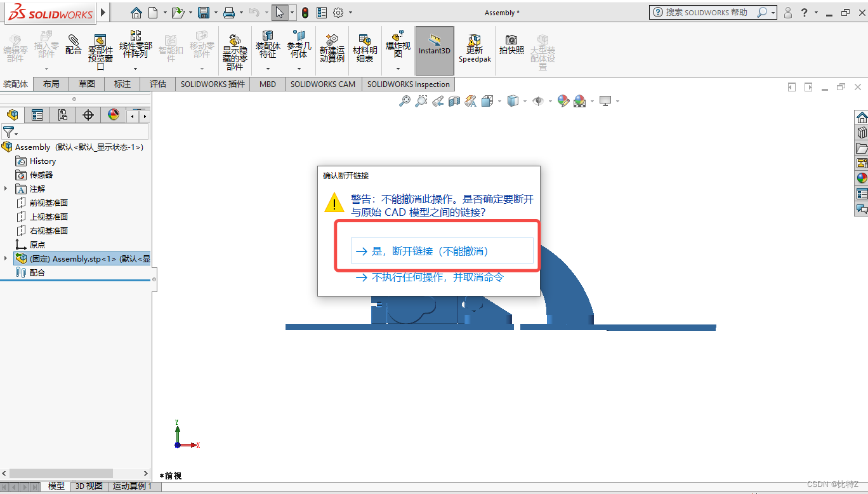Click the 配合 (Mate) paperclip tool
Image resolution: width=868 pixels, height=494 pixels.
(x=74, y=44)
